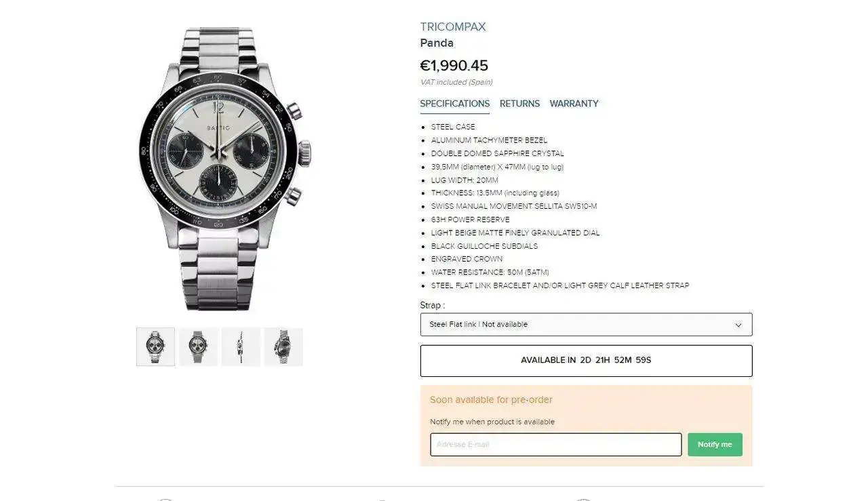Click the Strap field label

432,305
